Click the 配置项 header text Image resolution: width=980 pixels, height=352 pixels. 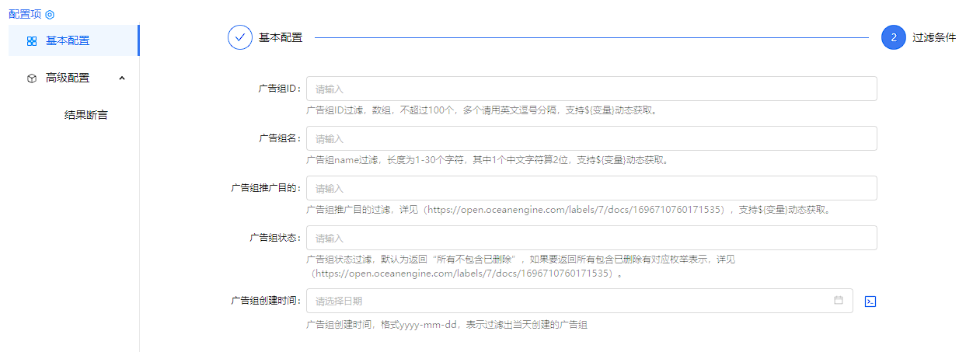pos(25,14)
